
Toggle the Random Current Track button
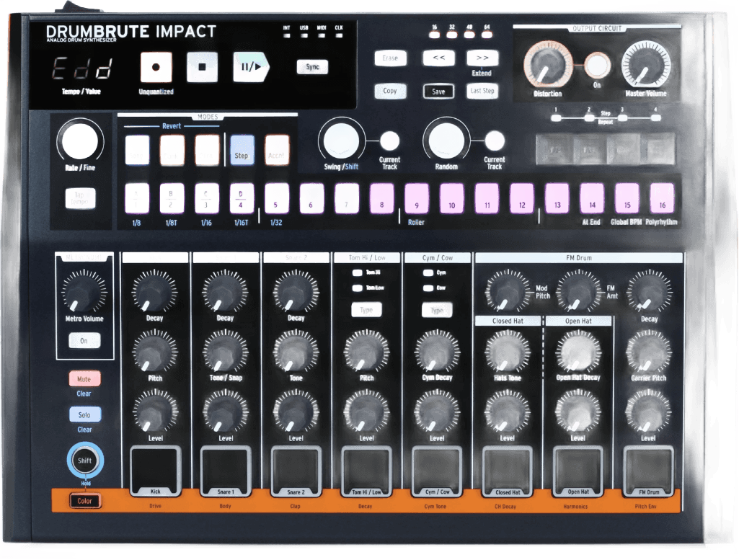495,141
